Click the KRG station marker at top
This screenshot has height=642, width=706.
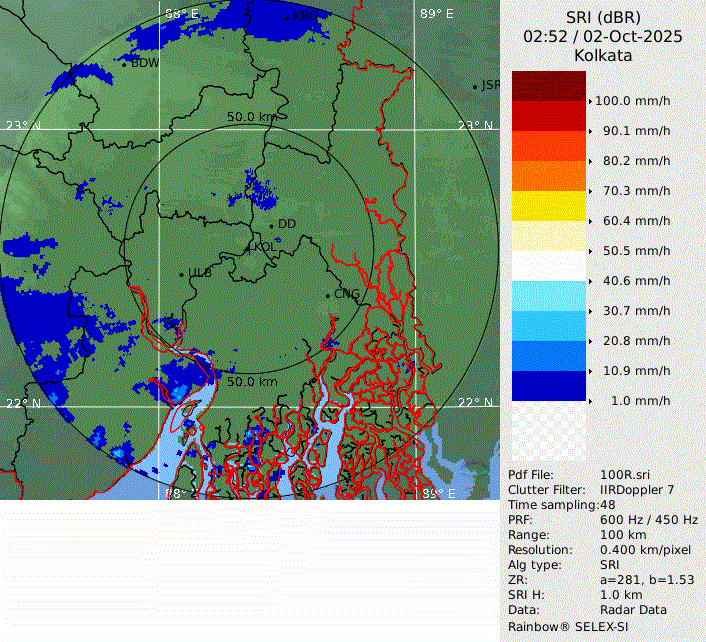(x=286, y=17)
